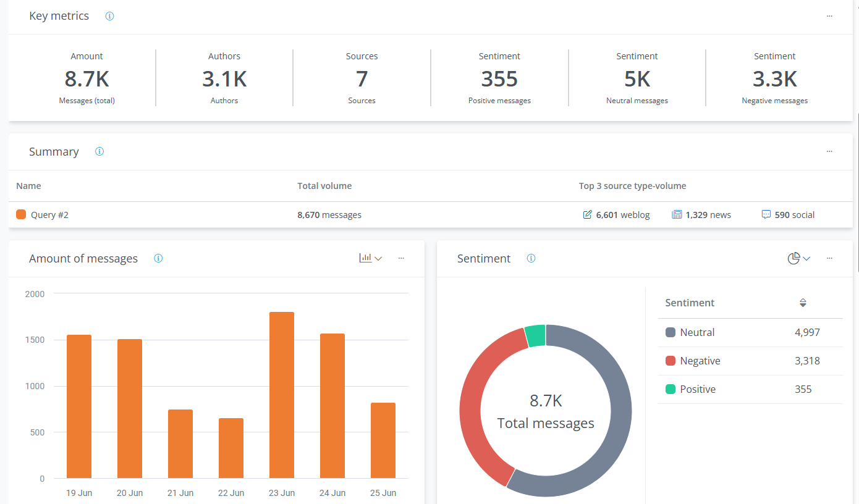Open bar chart type dropdown
The height and width of the screenshot is (504, 859).
tap(371, 258)
